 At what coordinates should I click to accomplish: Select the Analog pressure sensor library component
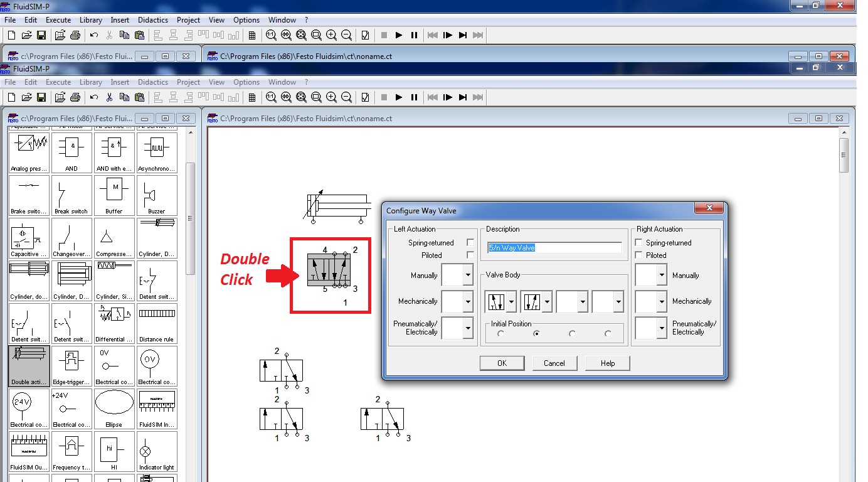point(29,152)
